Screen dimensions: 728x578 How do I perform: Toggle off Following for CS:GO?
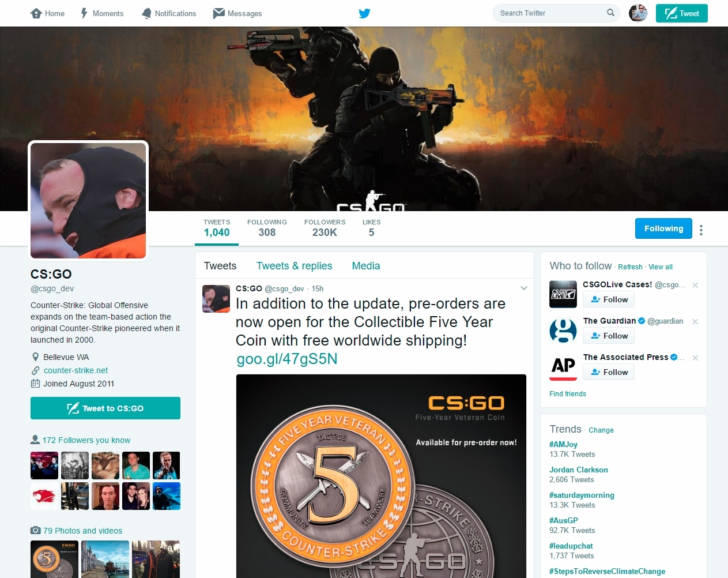click(x=663, y=228)
